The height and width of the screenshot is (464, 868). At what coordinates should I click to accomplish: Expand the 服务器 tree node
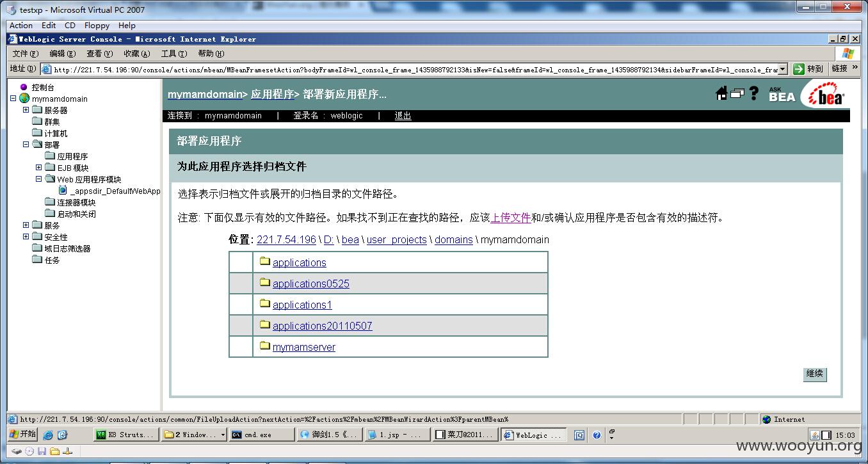coord(26,109)
